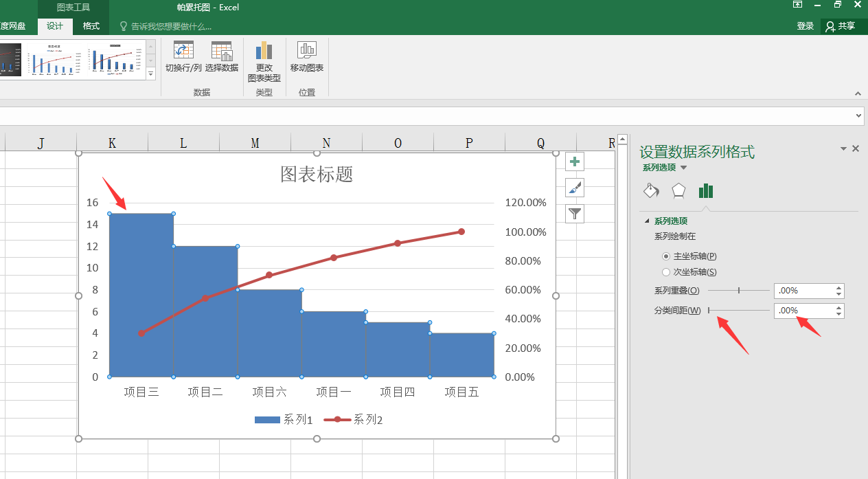Increase Gap Width with up spinner
Viewport: 868px width, 479px height.
[x=838, y=307]
